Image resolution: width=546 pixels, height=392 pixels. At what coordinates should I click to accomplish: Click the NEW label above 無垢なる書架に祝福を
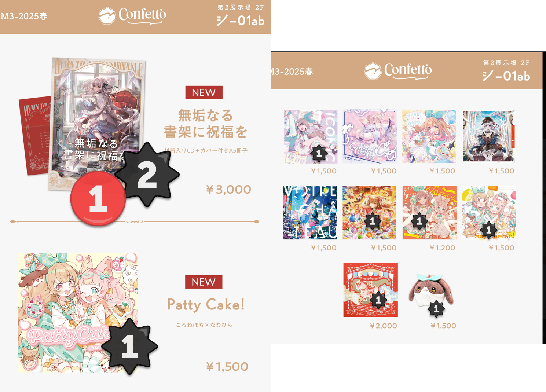(x=204, y=92)
